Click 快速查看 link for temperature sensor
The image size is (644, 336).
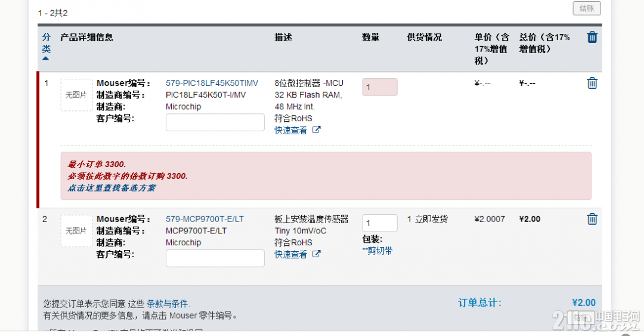pyautogui.click(x=291, y=254)
